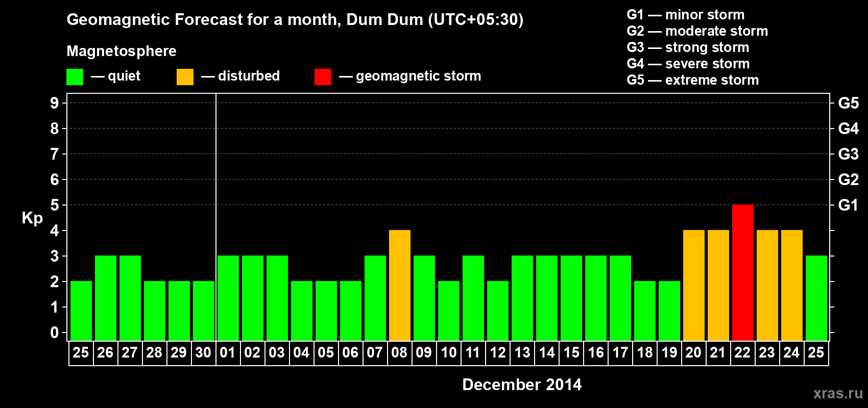Select the "5" value on the Kp axis
This screenshot has width=868, height=408.
[x=55, y=205]
